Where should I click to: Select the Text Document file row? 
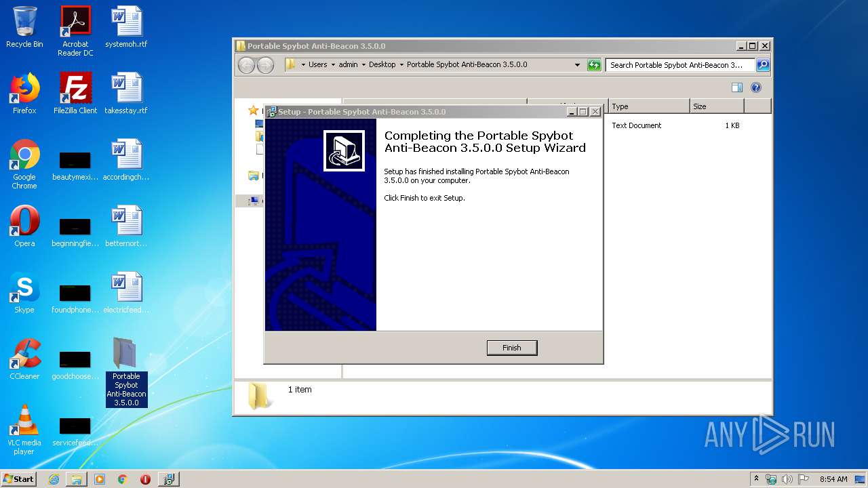pos(636,125)
